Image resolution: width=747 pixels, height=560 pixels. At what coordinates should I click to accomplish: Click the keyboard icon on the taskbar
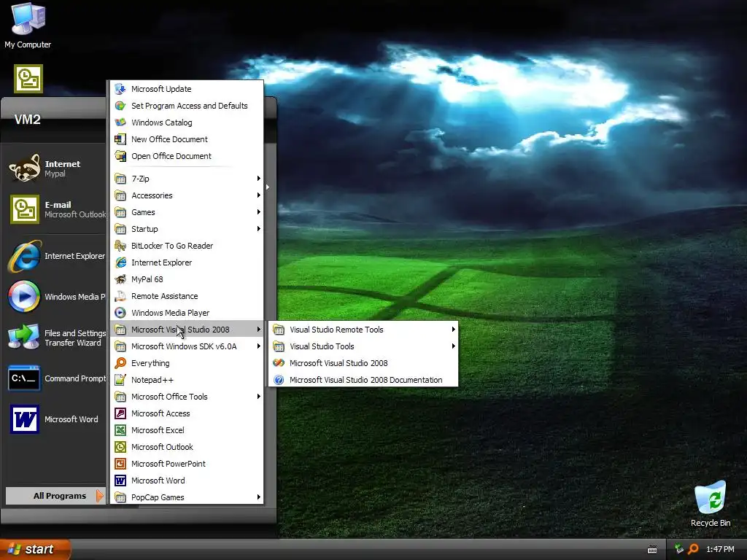[652, 550]
